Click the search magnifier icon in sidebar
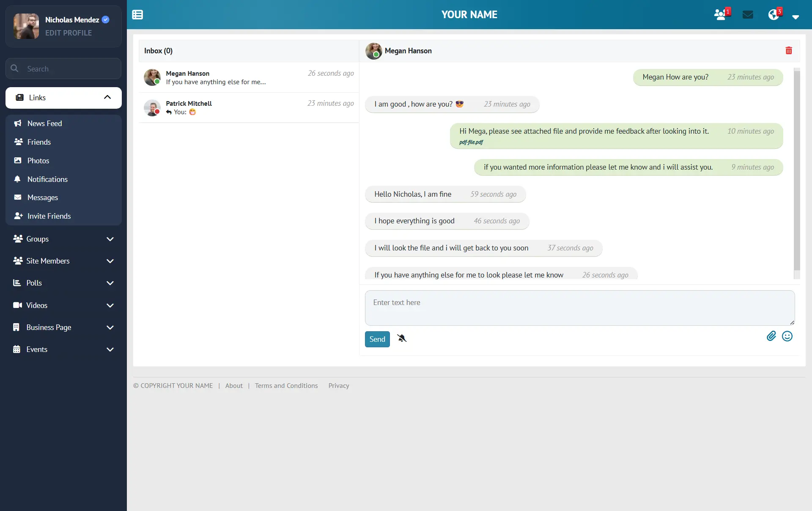This screenshot has height=511, width=812. (14, 69)
